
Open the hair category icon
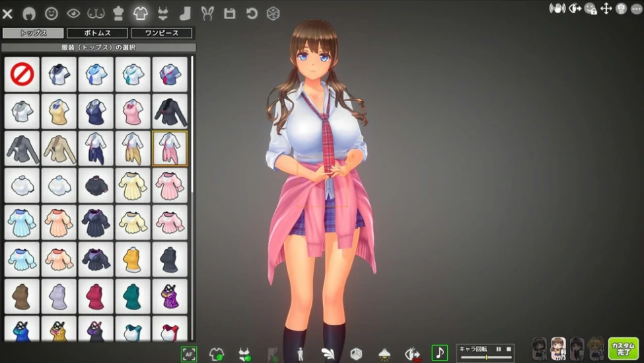click(x=29, y=14)
